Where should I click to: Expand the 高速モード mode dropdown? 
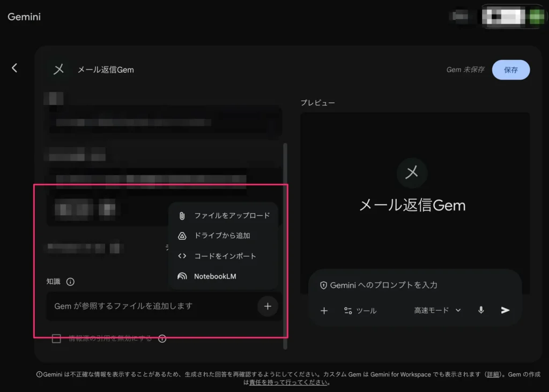click(x=437, y=310)
